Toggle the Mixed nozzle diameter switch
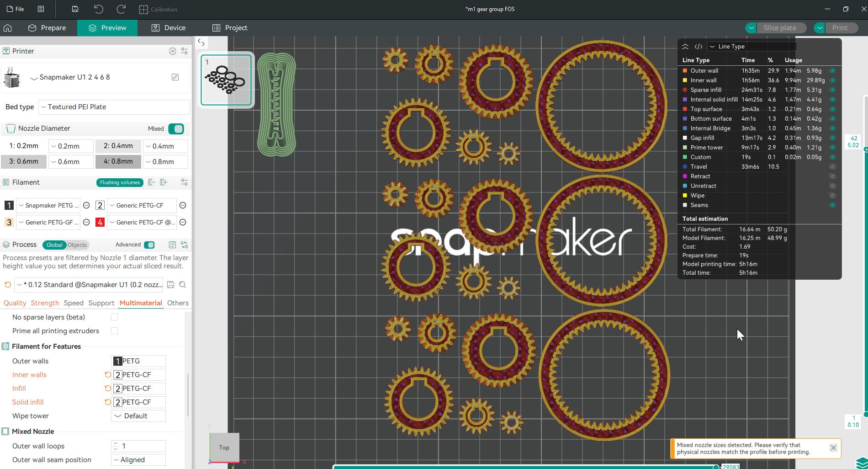 click(x=176, y=129)
